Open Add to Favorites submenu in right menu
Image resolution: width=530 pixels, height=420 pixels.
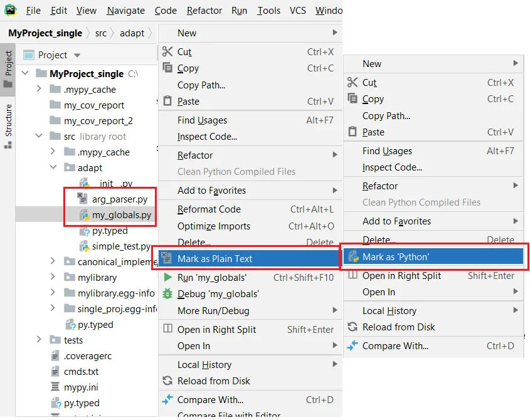pos(433,221)
